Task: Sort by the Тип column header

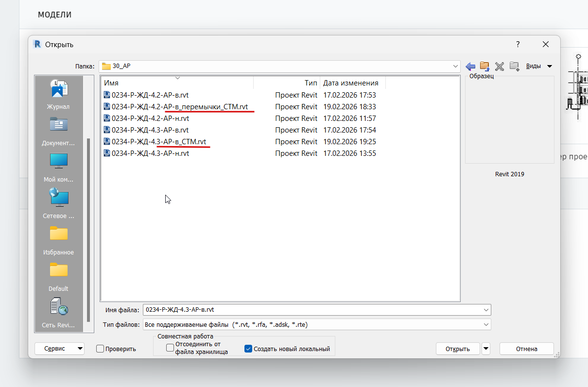Action: [x=287, y=83]
